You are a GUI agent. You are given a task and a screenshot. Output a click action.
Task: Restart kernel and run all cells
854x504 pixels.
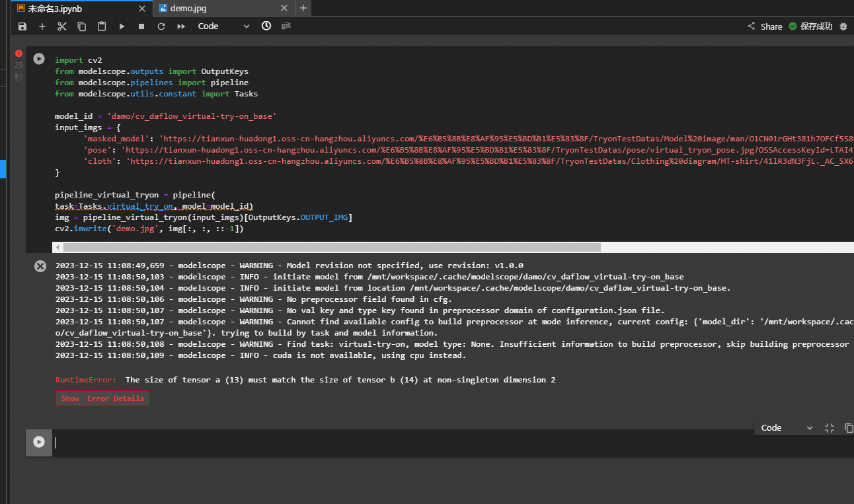tap(181, 26)
